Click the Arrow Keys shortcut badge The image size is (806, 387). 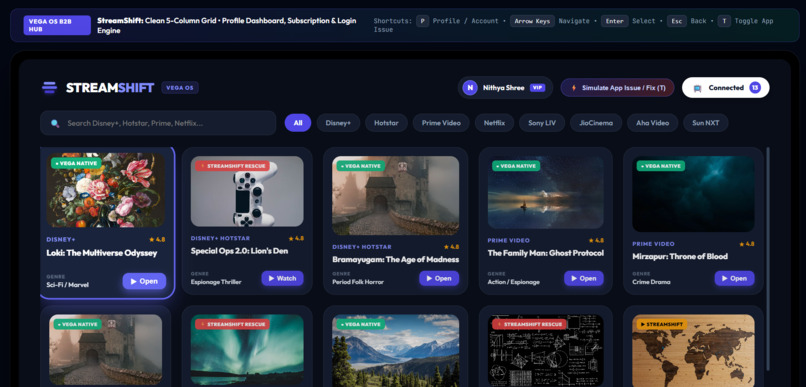(x=532, y=21)
